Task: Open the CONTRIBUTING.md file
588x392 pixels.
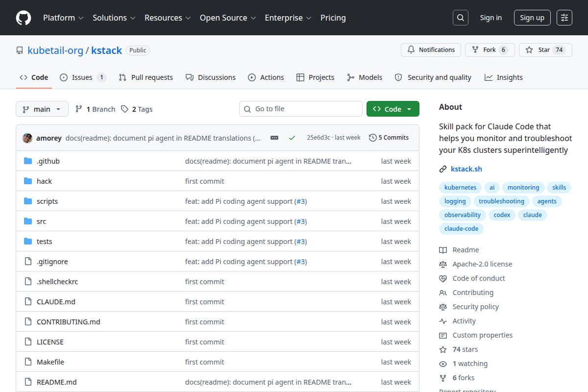Action: [x=68, y=322]
